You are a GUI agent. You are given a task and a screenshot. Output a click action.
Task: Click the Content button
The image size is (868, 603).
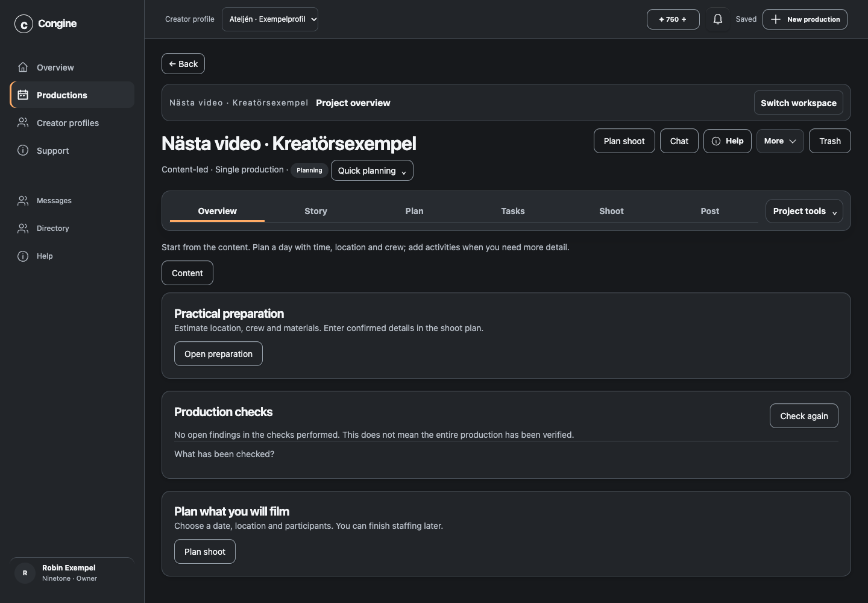(187, 273)
